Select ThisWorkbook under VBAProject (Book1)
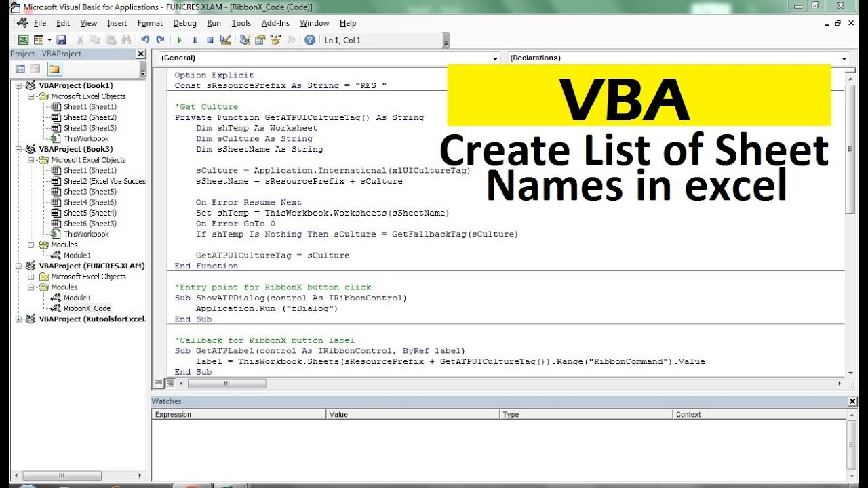 (x=86, y=138)
